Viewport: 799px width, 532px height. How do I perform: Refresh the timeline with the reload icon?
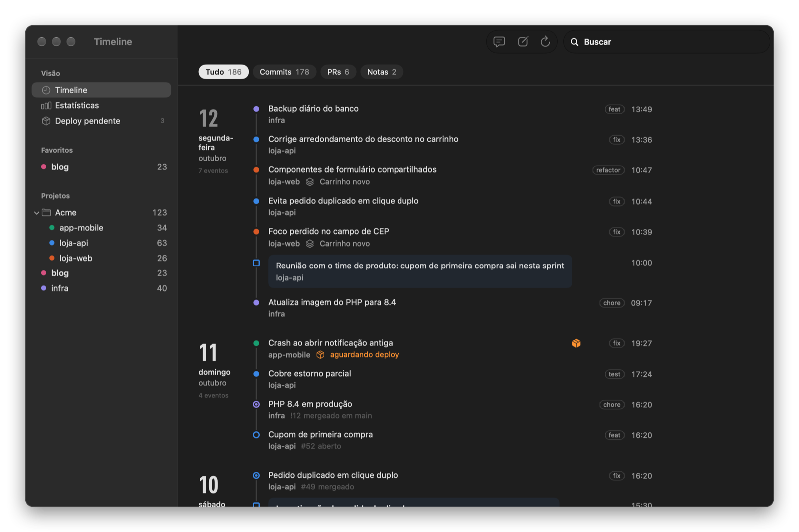coord(545,42)
